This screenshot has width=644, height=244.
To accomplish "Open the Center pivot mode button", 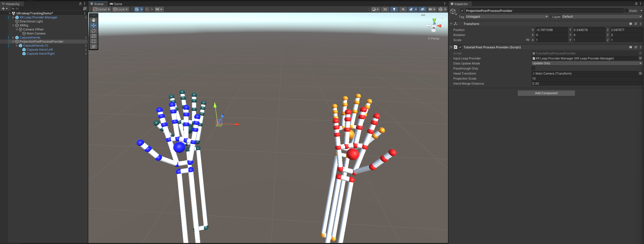I will [102, 9].
